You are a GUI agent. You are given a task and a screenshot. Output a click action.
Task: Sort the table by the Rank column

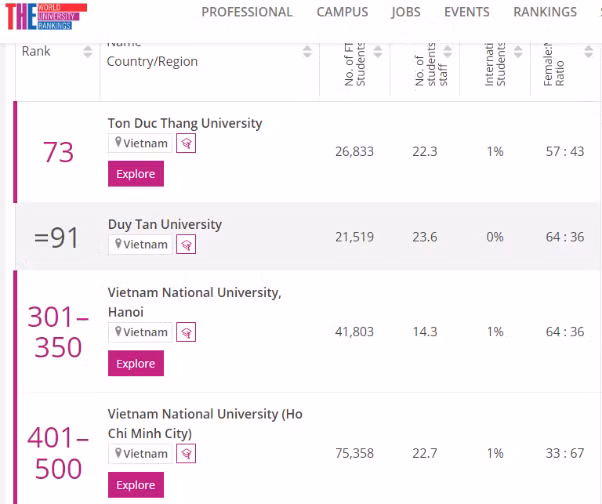(88, 53)
